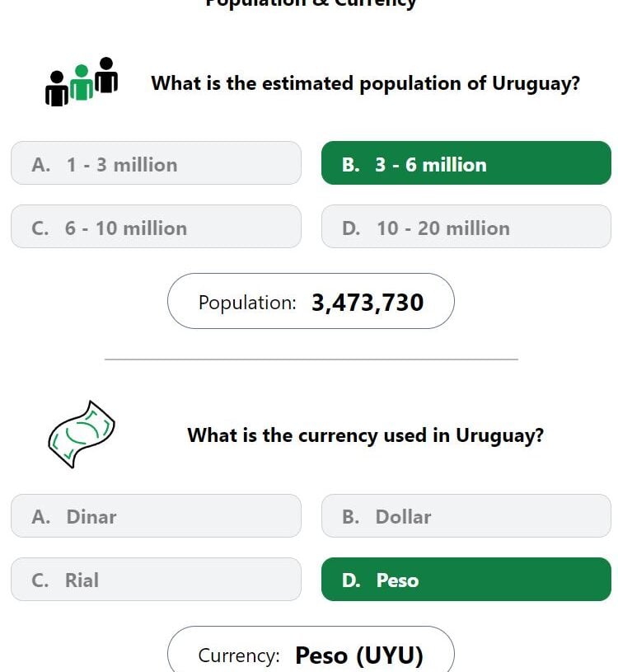Select answer B. 3 - 6 million
The image size is (618, 672).
pyautogui.click(x=466, y=163)
